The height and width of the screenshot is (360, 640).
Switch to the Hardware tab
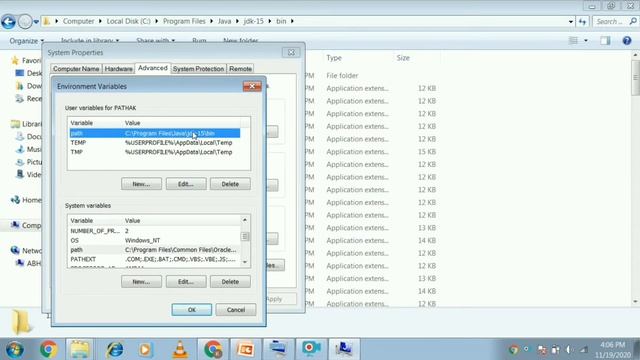(118, 69)
